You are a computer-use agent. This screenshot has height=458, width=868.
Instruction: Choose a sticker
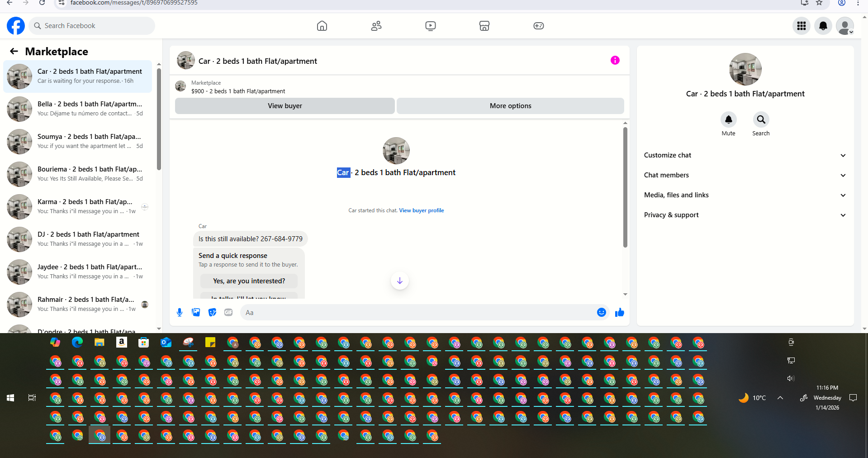pos(212,312)
